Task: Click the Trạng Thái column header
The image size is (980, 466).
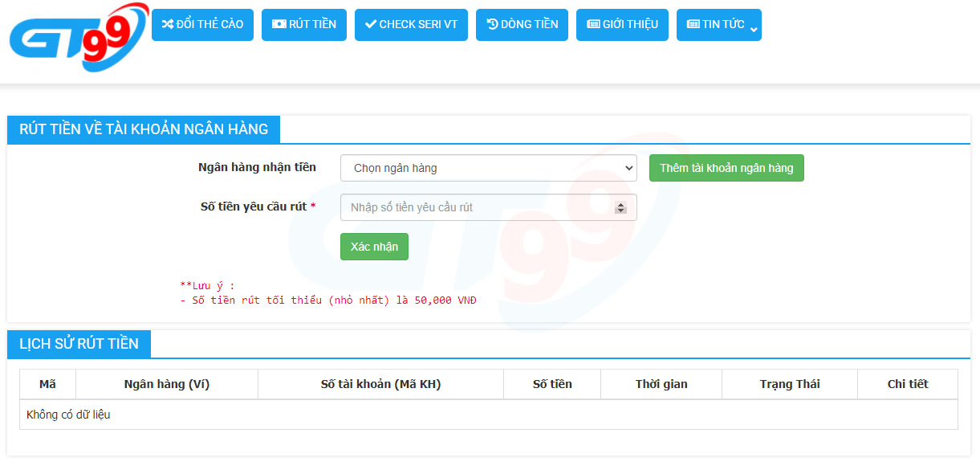Action: pos(790,384)
